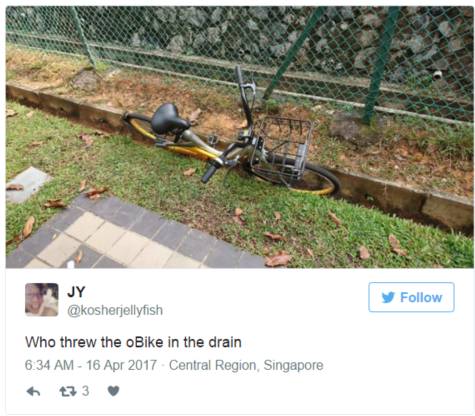View the retweet count of 3
Viewport: 475px width, 416px height.
click(x=86, y=391)
